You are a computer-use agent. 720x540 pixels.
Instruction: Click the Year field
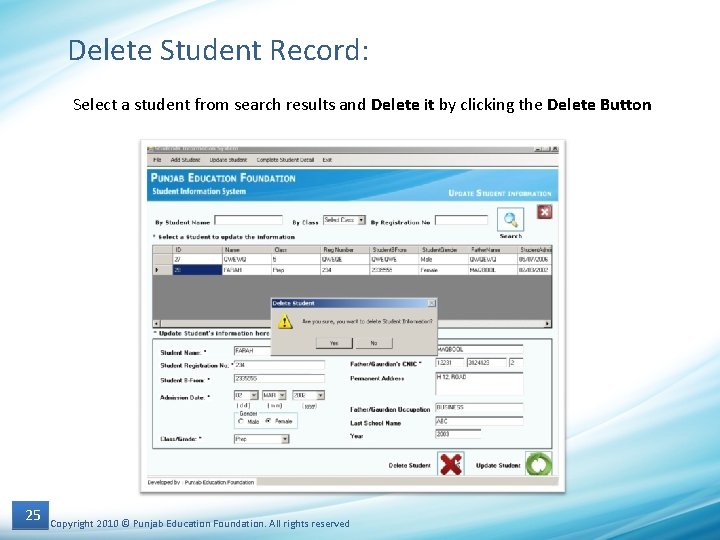(458, 434)
